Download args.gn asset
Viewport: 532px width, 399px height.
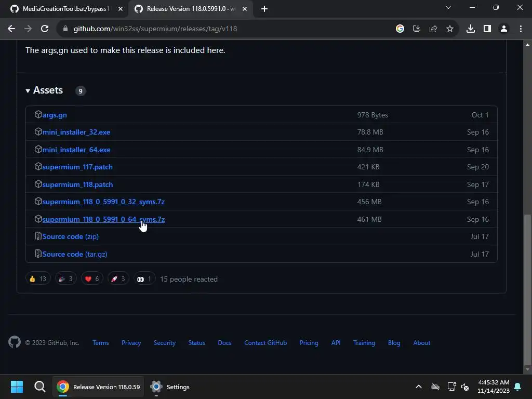[x=55, y=115]
